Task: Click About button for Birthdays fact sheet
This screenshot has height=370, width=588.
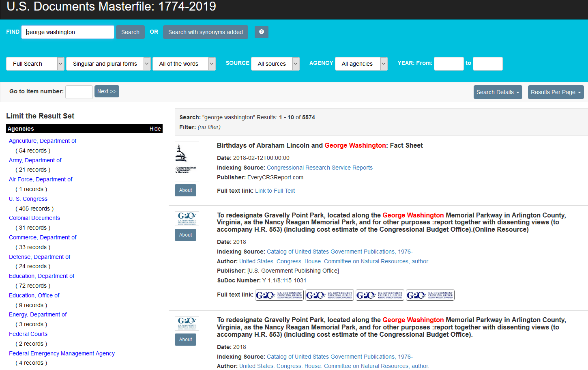Action: tap(185, 190)
